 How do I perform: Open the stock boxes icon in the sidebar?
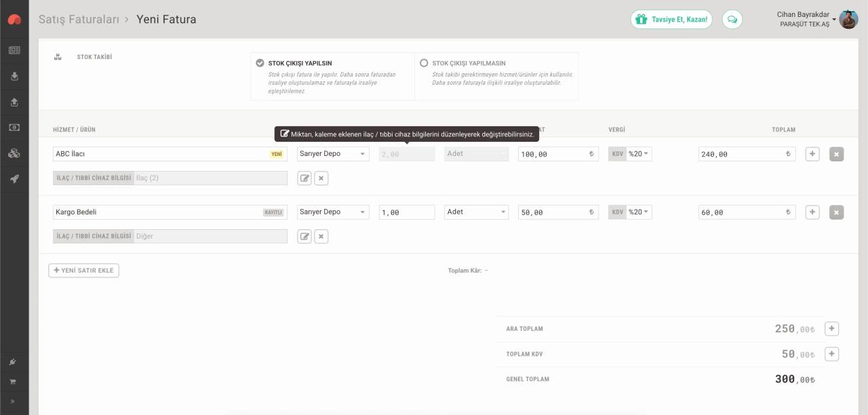pos(14,153)
